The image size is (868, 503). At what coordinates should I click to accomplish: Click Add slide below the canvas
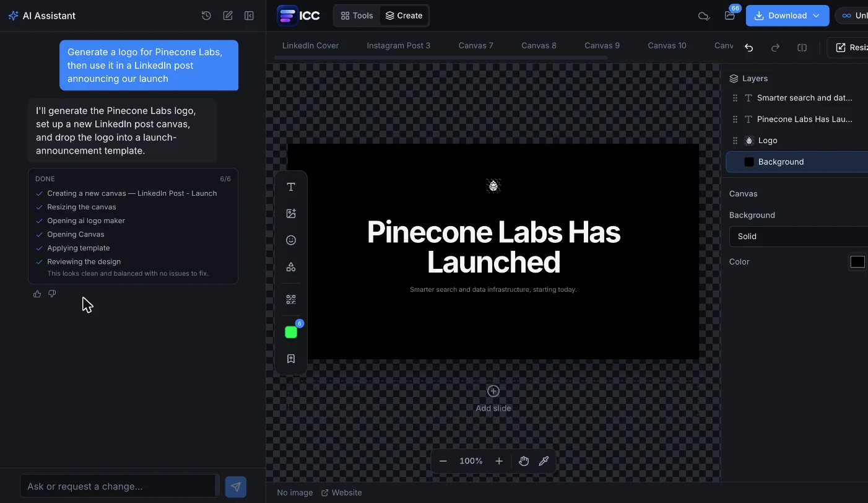coord(493,398)
